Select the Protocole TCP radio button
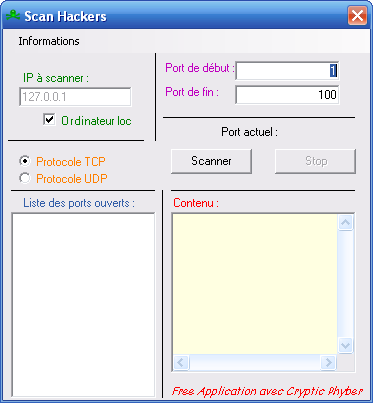Screen dimensions: 373x403 pyautogui.click(x=25, y=161)
